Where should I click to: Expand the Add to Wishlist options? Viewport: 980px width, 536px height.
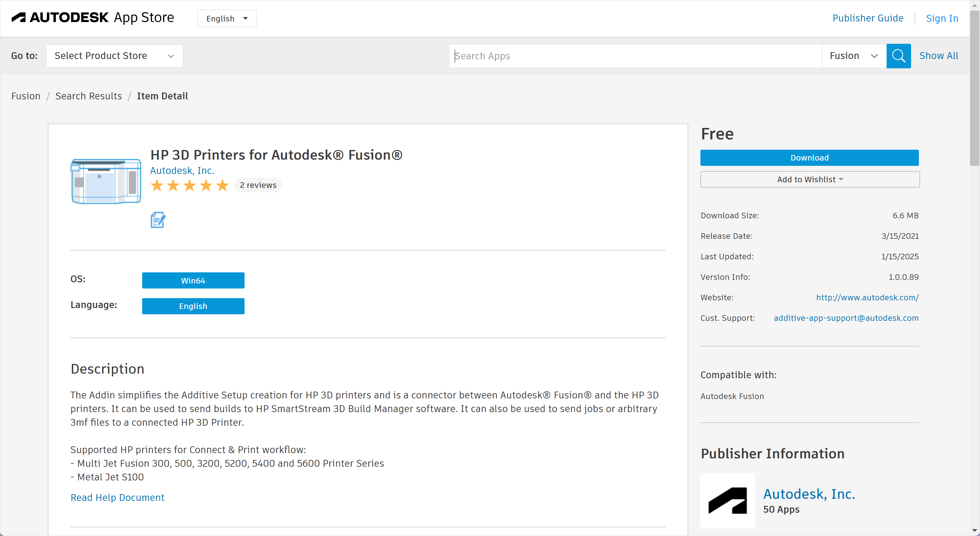tap(809, 179)
